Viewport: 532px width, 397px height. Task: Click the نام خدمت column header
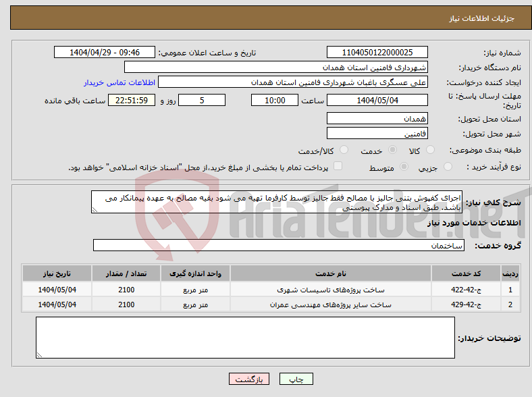pos(331,273)
